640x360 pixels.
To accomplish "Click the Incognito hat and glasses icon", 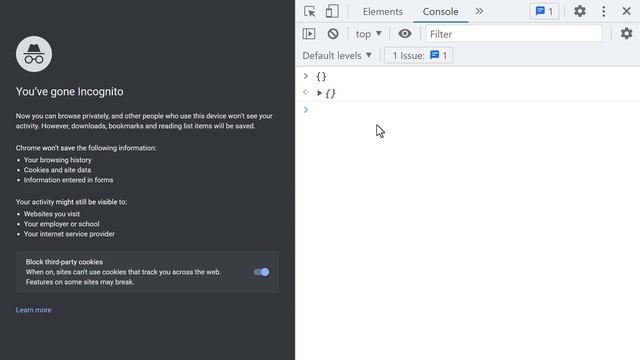I will (34, 54).
